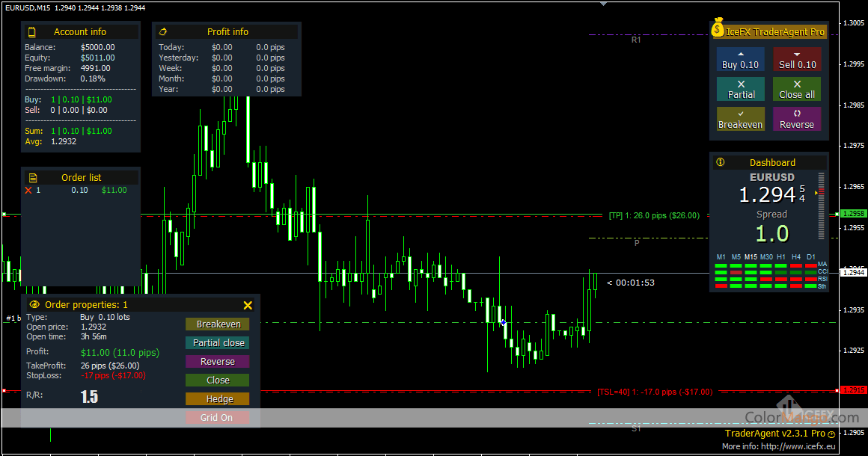The image size is (868, 456).
Task: Click Reverse in the IceFX trader panel
Action: click(x=797, y=119)
